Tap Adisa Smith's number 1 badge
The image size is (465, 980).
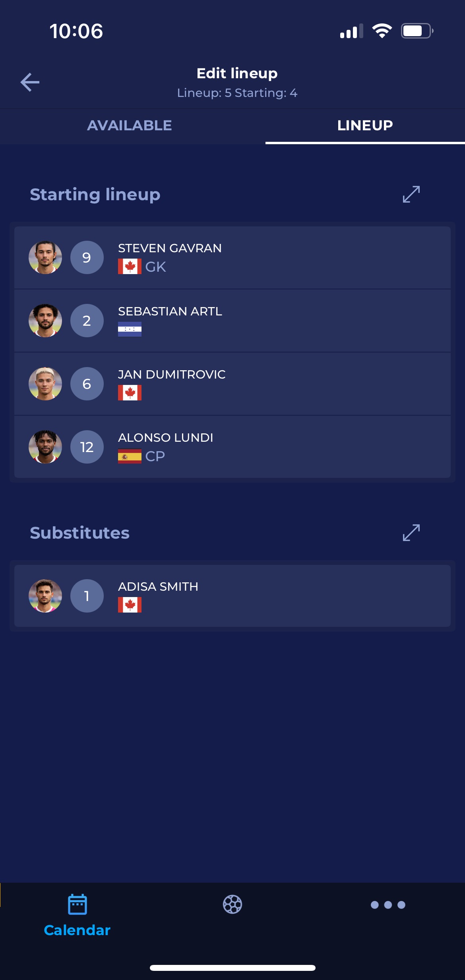(87, 596)
